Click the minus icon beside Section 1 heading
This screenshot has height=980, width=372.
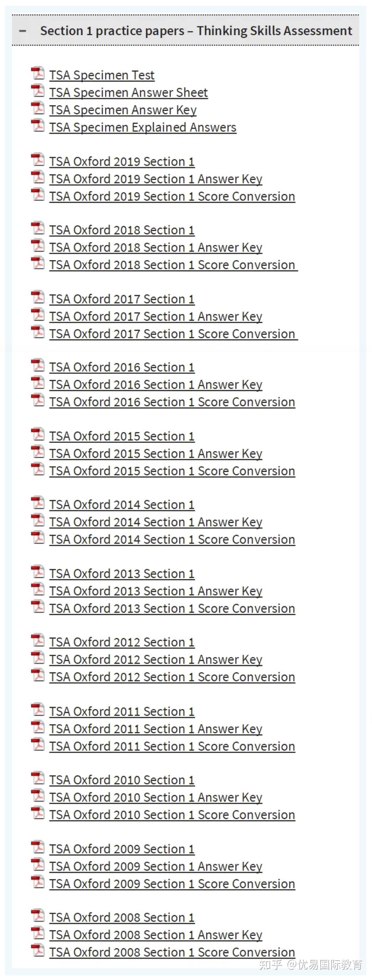(x=23, y=31)
